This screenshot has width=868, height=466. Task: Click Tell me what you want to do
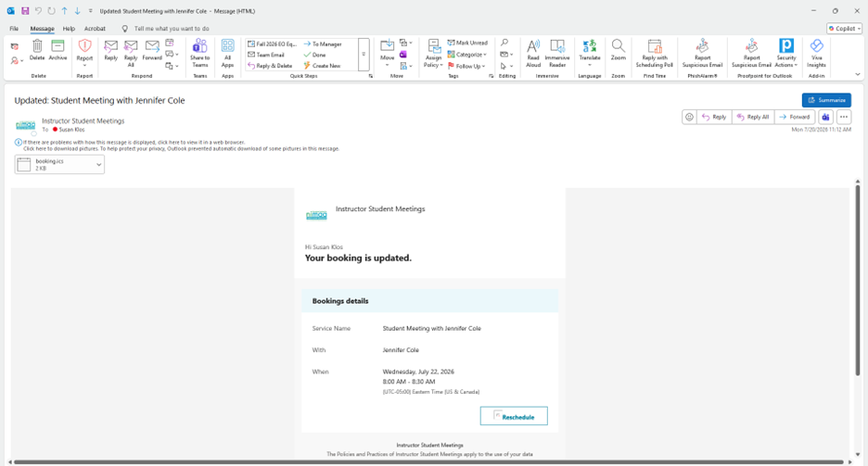172,28
